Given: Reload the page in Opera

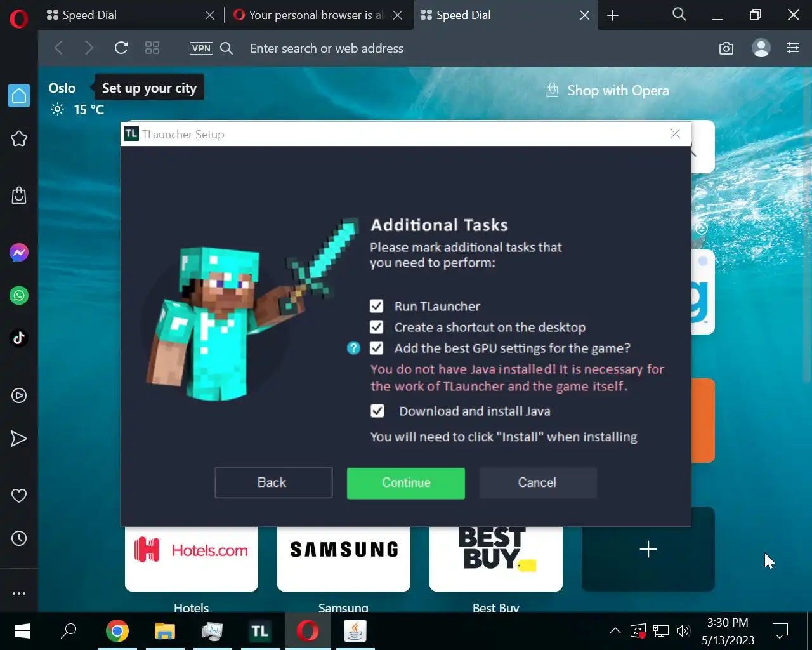Looking at the screenshot, I should [x=121, y=48].
